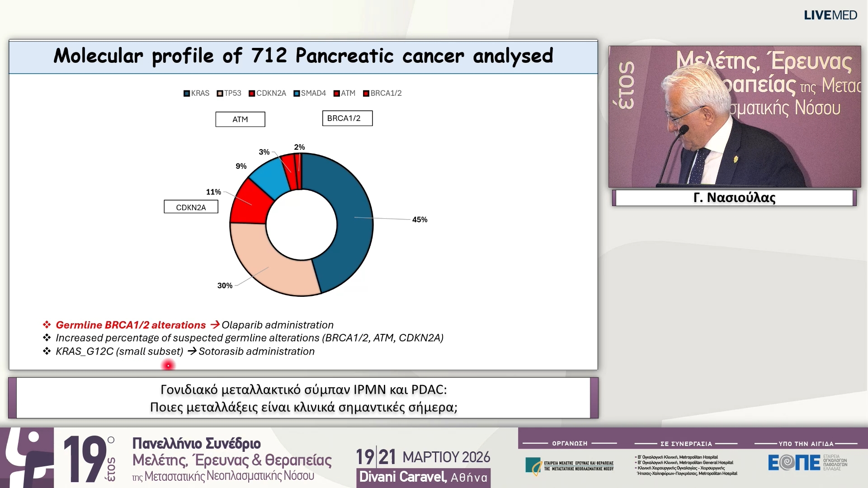Viewport: 868px width, 488px height.
Task: Click the red laser pointer dot
Action: click(x=168, y=365)
